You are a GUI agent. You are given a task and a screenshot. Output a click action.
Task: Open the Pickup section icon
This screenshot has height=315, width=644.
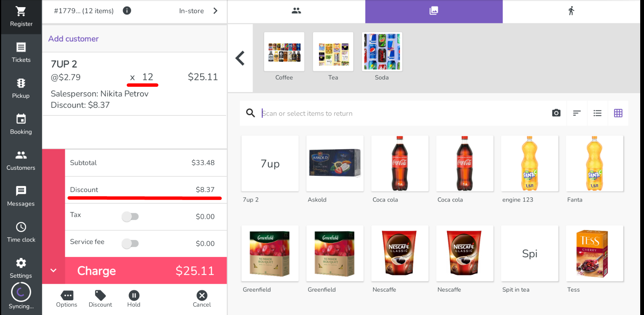tap(21, 83)
